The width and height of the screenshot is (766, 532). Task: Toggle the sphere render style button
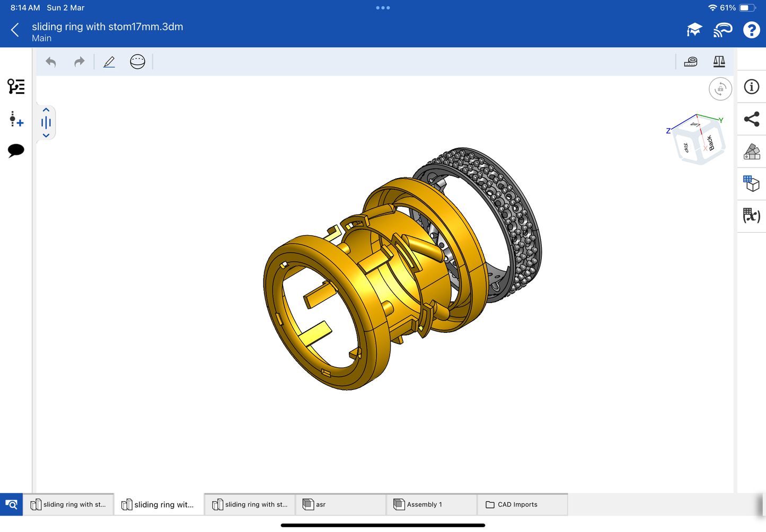coord(137,62)
